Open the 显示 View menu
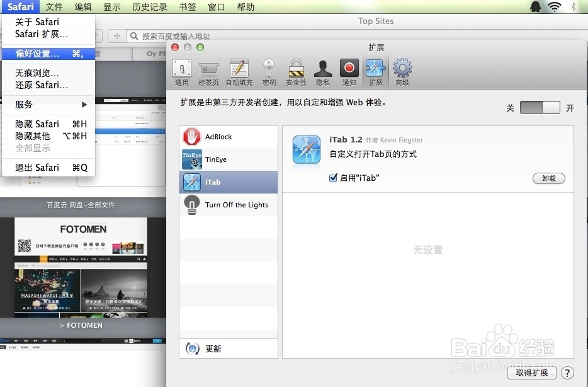 pos(112,7)
